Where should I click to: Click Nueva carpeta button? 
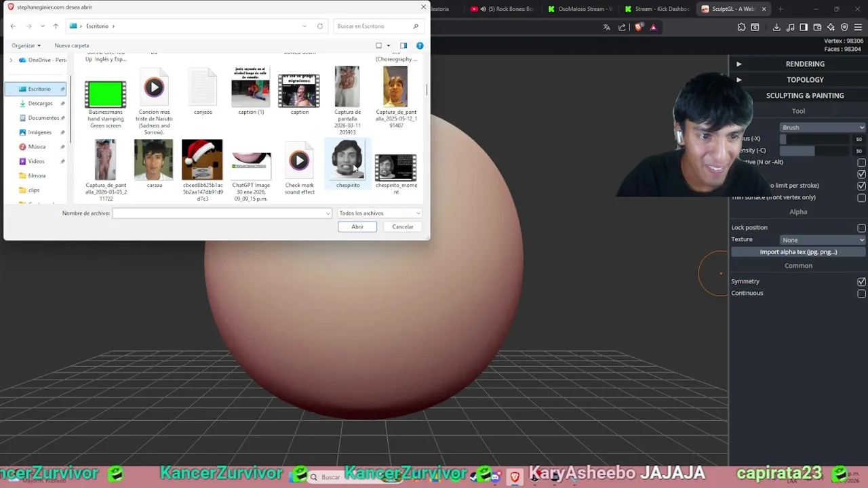tap(72, 45)
